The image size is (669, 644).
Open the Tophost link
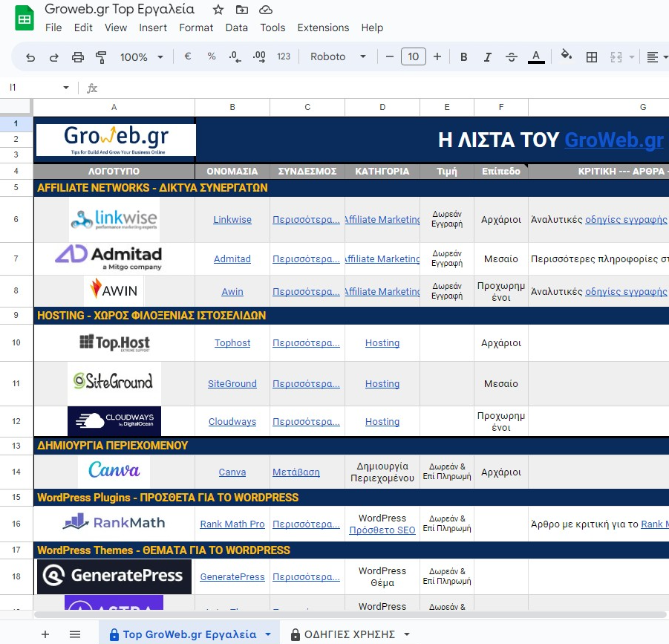[x=232, y=342]
